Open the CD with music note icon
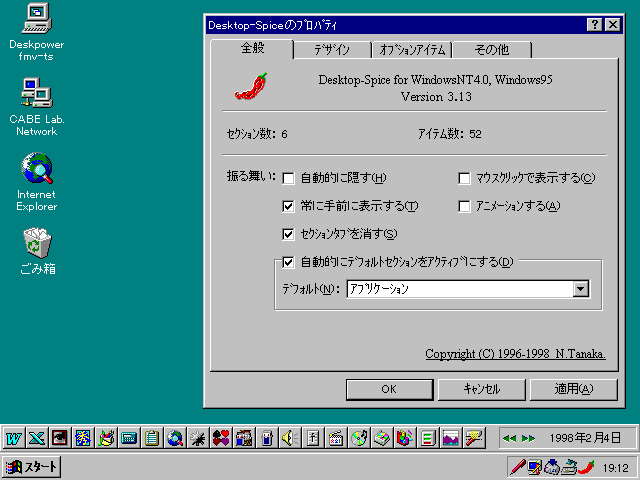The width and height of the screenshot is (640, 480). click(x=359, y=438)
